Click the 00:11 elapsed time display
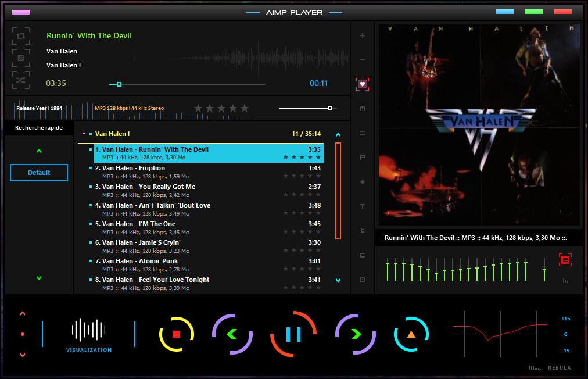This screenshot has width=588, height=379. tap(318, 83)
